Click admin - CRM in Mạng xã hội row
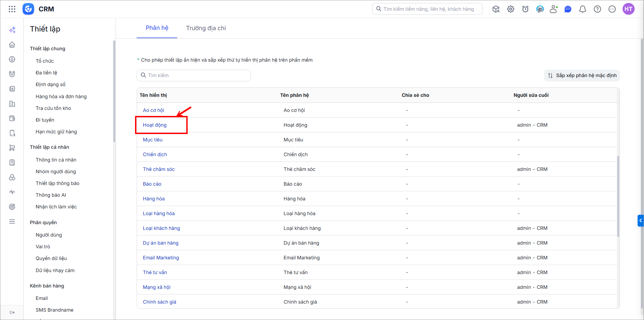The height and width of the screenshot is (320, 644). (532, 287)
